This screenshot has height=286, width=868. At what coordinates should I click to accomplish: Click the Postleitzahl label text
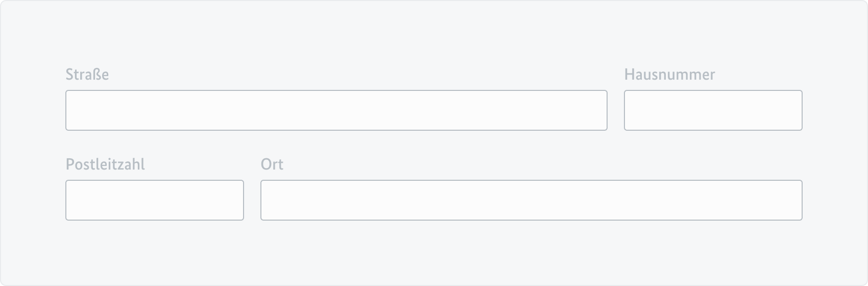click(x=105, y=164)
